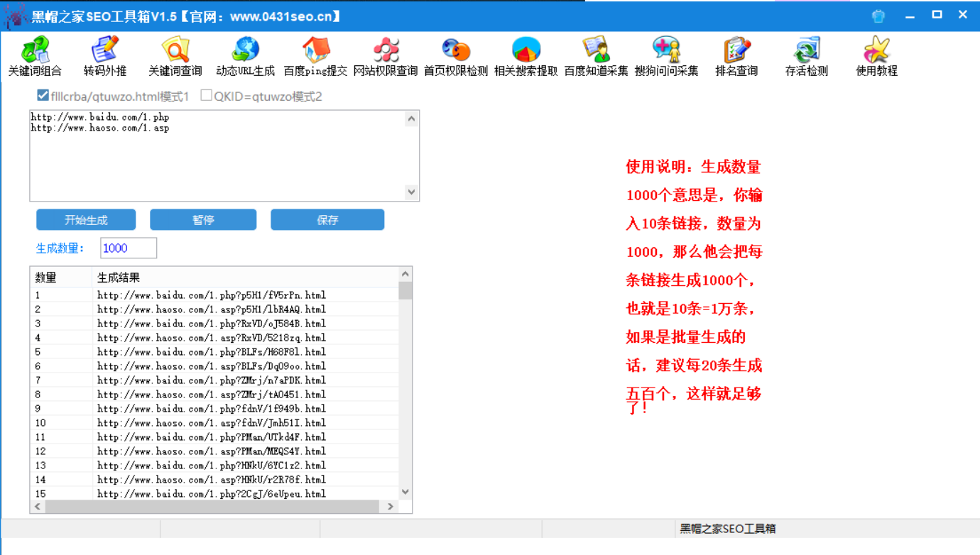Image resolution: width=980 pixels, height=555 pixels.
Task: Open the 百度知道采集 tool
Action: click(597, 56)
